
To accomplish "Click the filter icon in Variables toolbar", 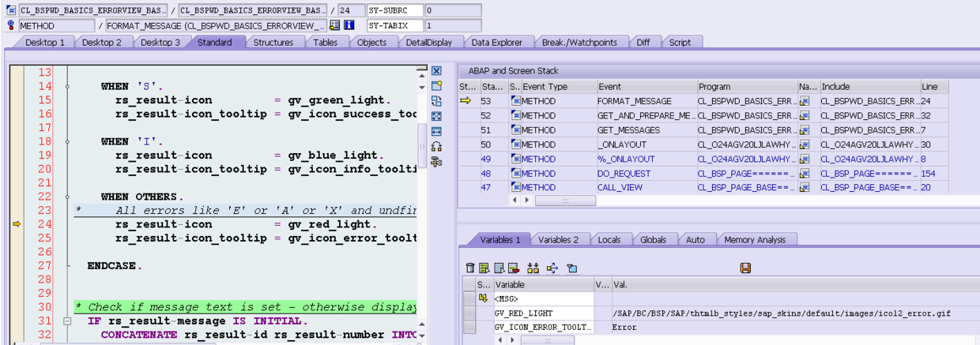I will point(572,268).
